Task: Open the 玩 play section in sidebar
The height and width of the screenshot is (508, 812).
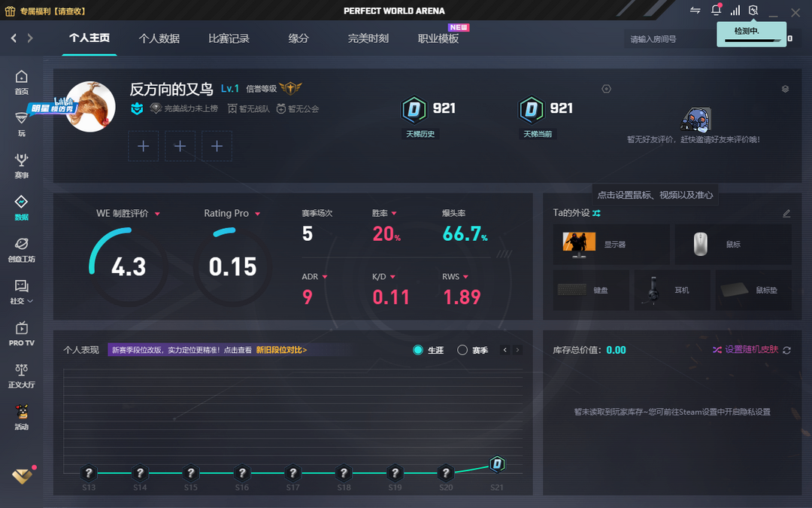Action: pos(21,124)
